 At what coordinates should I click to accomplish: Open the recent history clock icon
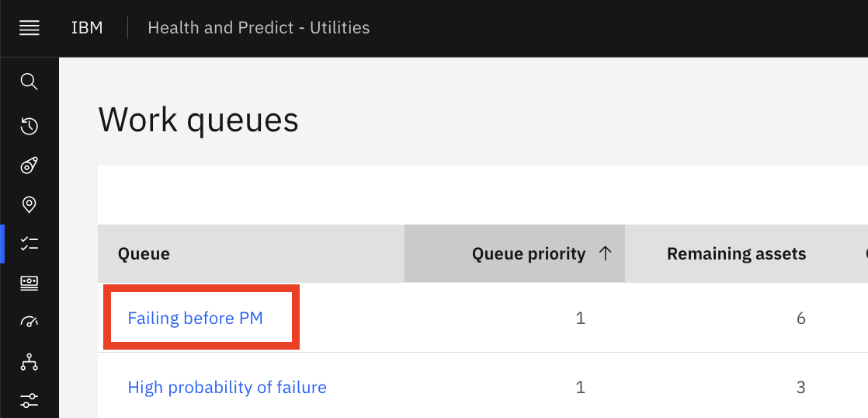30,126
